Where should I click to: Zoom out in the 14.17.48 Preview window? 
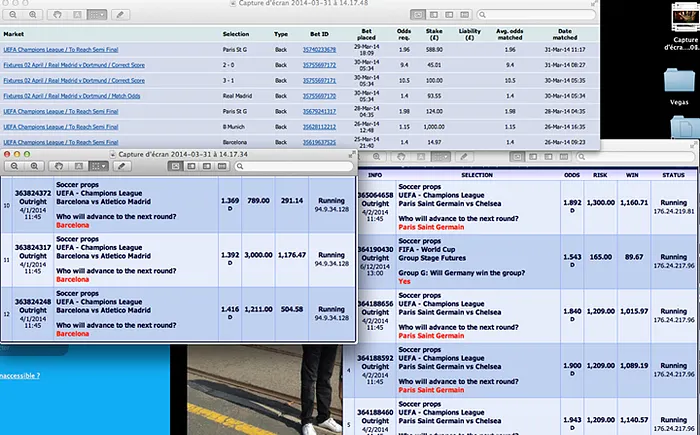pyautogui.click(x=13, y=15)
